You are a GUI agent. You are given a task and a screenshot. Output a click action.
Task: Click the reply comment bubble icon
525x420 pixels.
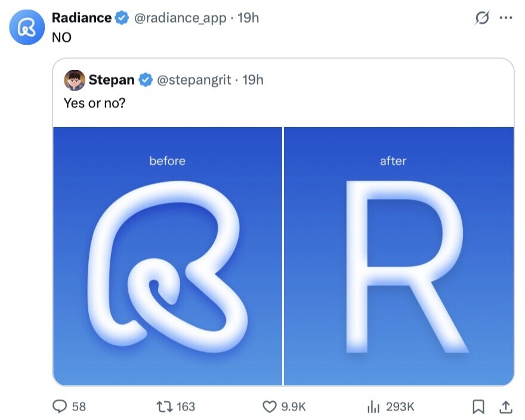click(x=60, y=406)
